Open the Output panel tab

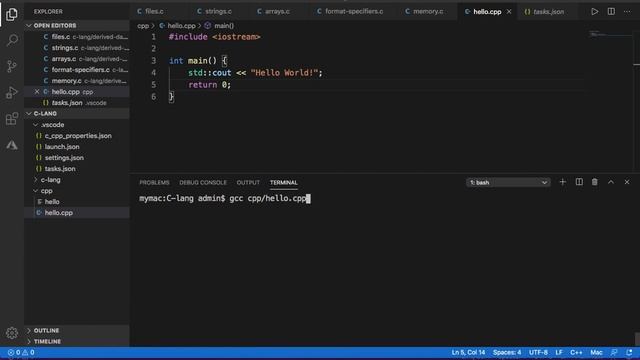[x=248, y=182]
